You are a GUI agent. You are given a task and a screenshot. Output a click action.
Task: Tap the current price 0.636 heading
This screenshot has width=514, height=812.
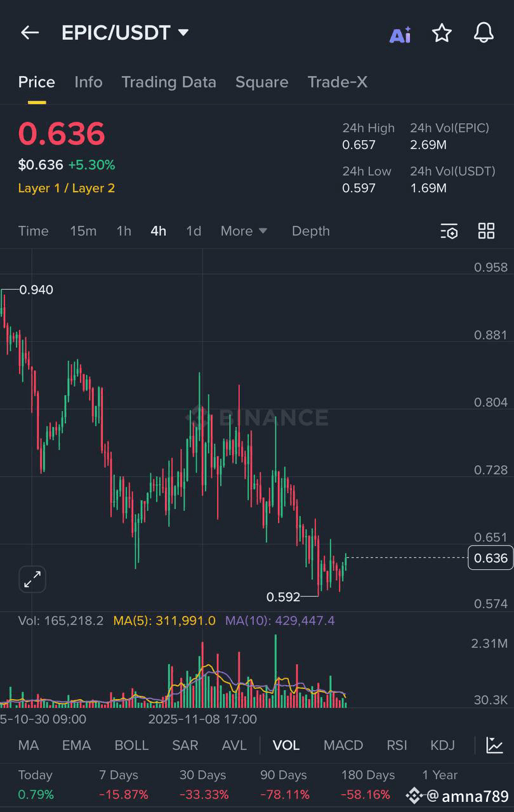[62, 134]
